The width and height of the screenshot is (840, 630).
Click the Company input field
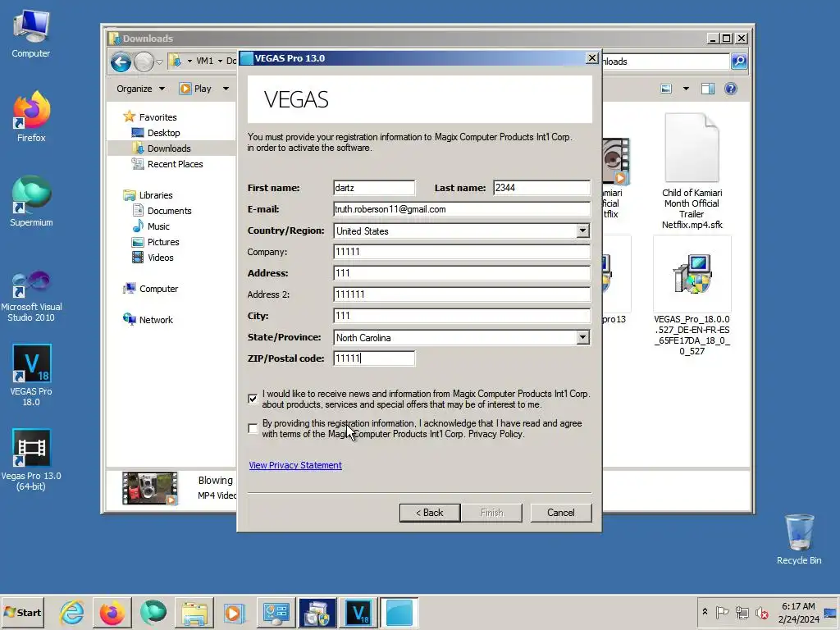pos(461,252)
